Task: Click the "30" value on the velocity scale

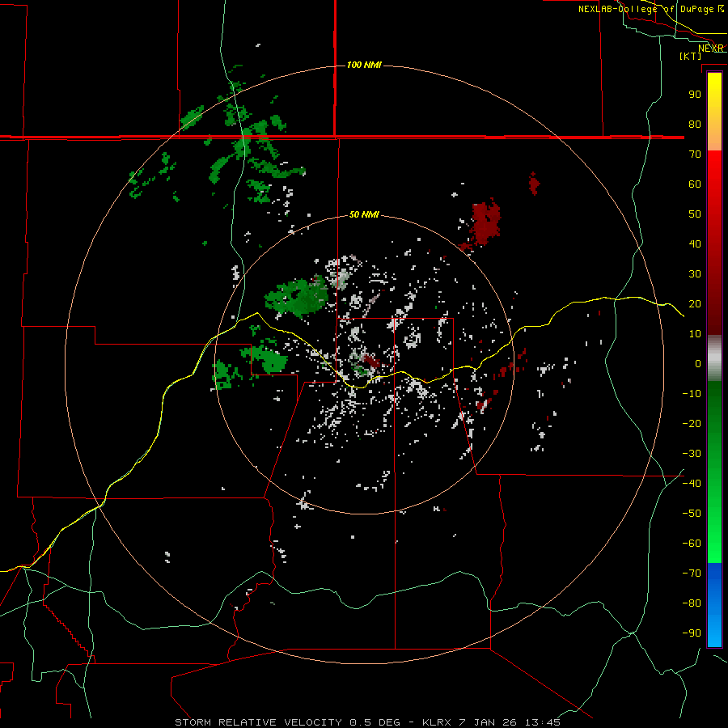Action: [x=695, y=274]
